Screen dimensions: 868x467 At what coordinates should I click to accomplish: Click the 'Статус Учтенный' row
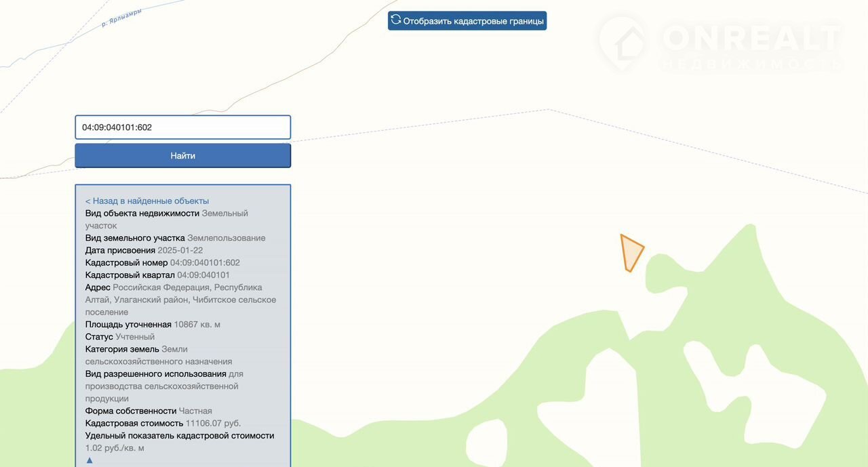pos(120,337)
